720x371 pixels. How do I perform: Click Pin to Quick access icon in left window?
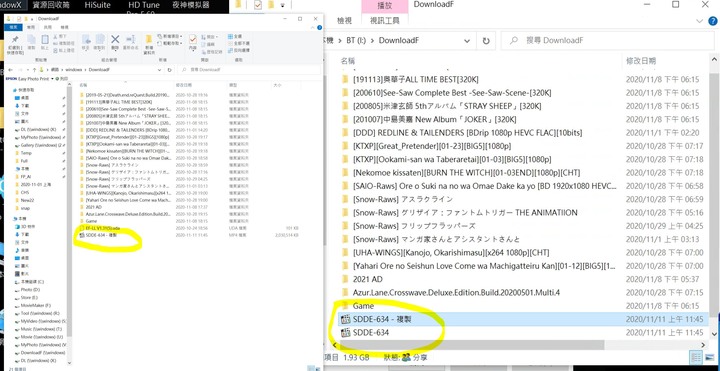(x=15, y=40)
